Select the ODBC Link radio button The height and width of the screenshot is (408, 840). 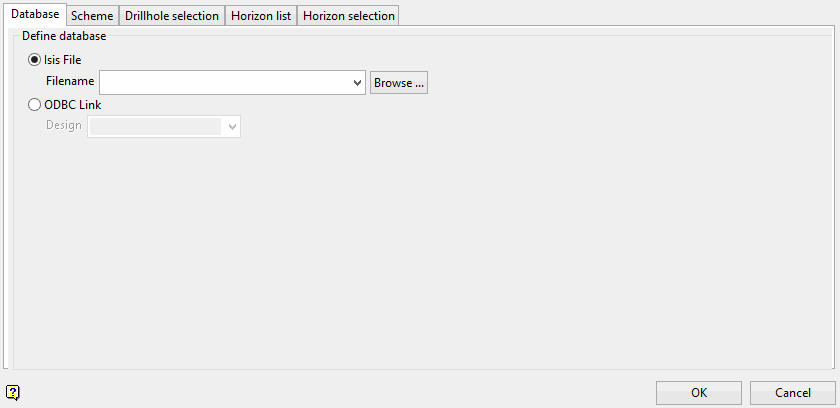click(x=35, y=104)
